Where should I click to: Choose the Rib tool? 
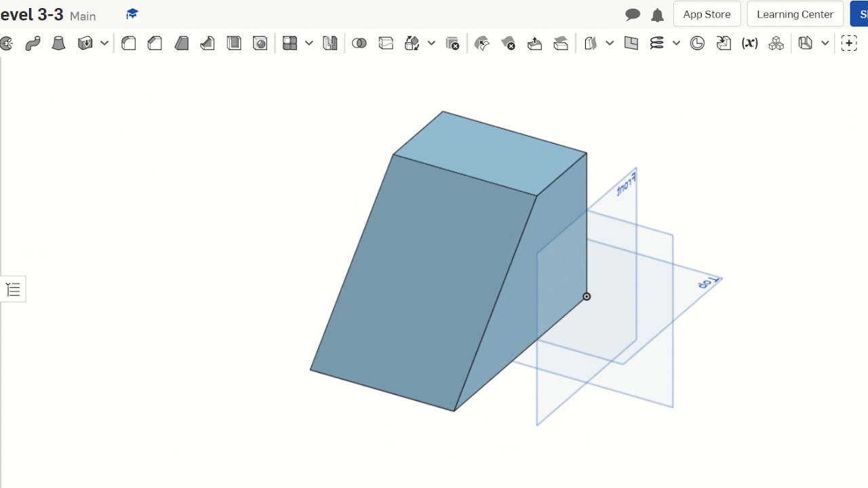pyautogui.click(x=208, y=43)
